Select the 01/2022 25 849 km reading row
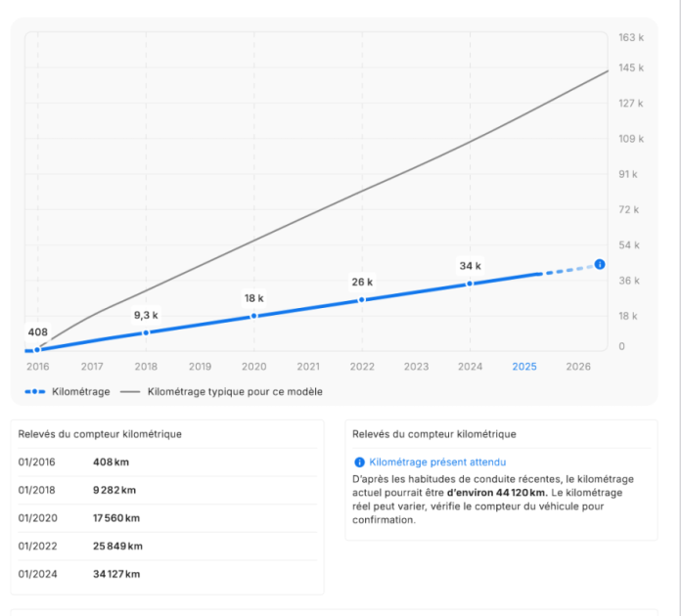Screen dimensions: 681x616 pos(167,547)
